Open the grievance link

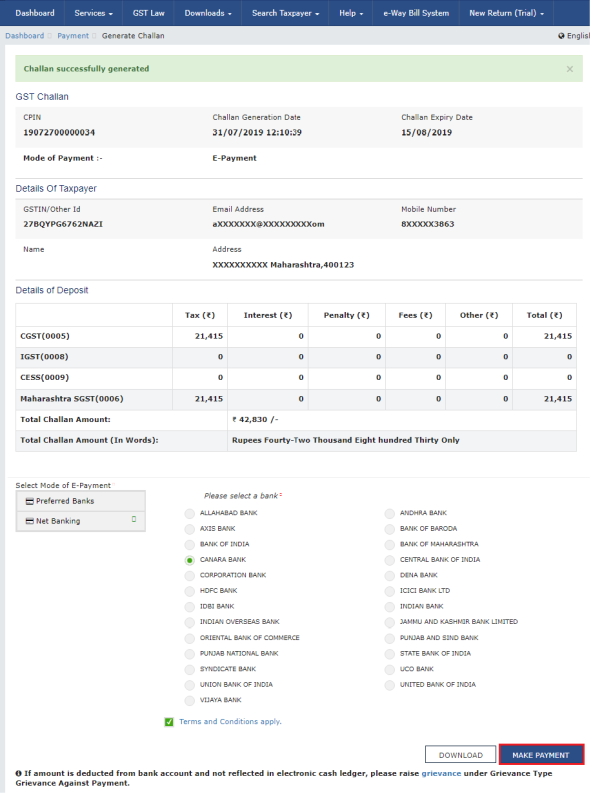tap(440, 773)
